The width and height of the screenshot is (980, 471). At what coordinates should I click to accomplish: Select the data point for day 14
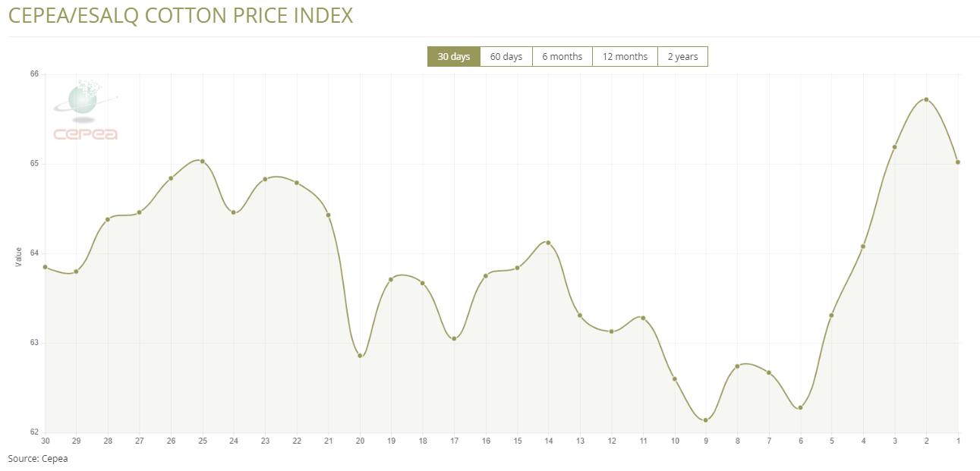(x=548, y=243)
